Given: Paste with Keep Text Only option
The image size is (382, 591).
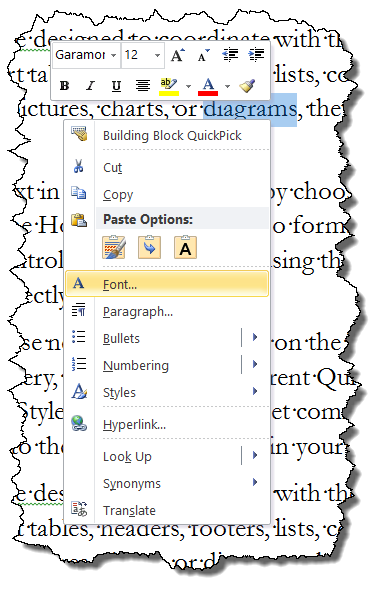Looking at the screenshot, I should pyautogui.click(x=185, y=247).
